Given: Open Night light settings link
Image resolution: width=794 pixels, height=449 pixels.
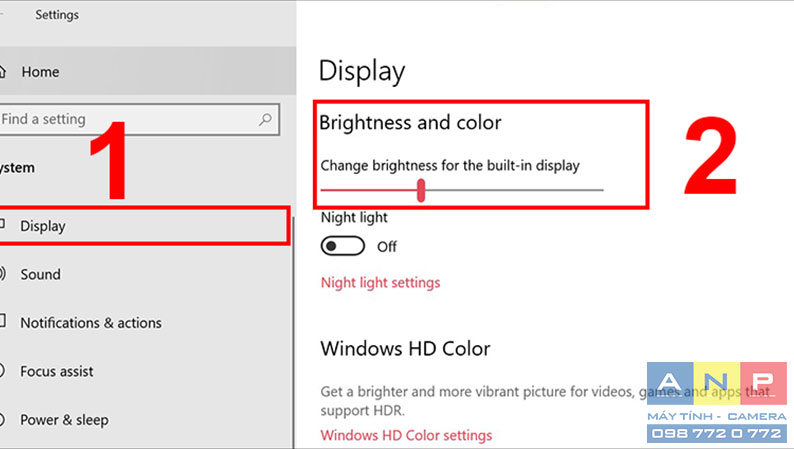Looking at the screenshot, I should pos(380,282).
